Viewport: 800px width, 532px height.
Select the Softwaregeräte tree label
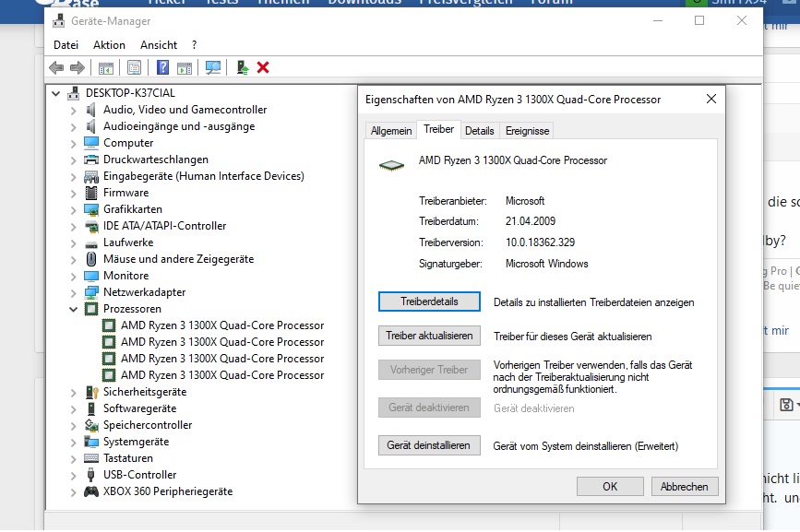point(140,408)
